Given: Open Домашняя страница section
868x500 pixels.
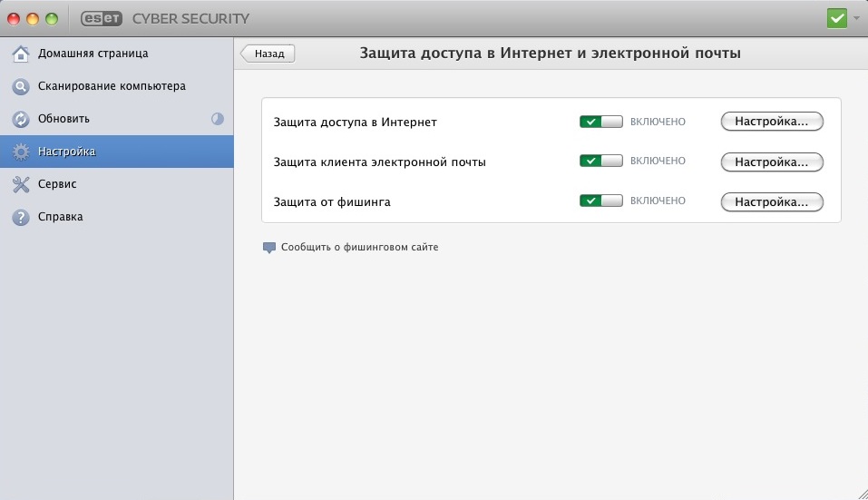Looking at the screenshot, I should pyautogui.click(x=117, y=54).
